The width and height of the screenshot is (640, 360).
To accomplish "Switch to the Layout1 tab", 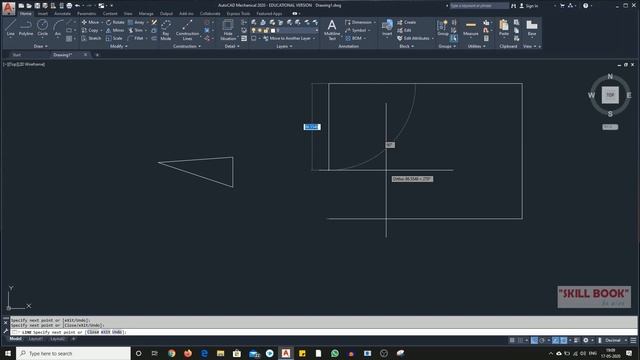I will 36,339.
